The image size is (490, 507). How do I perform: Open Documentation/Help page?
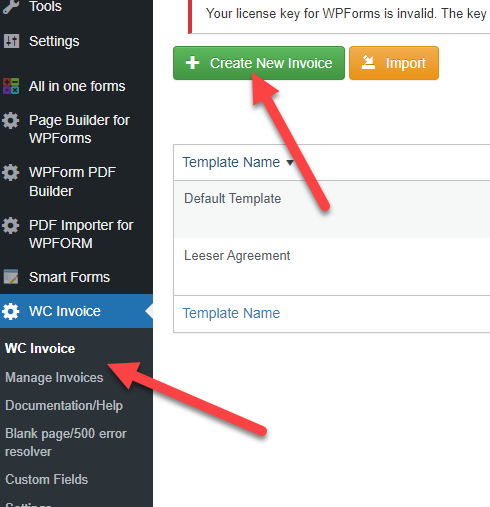click(64, 406)
